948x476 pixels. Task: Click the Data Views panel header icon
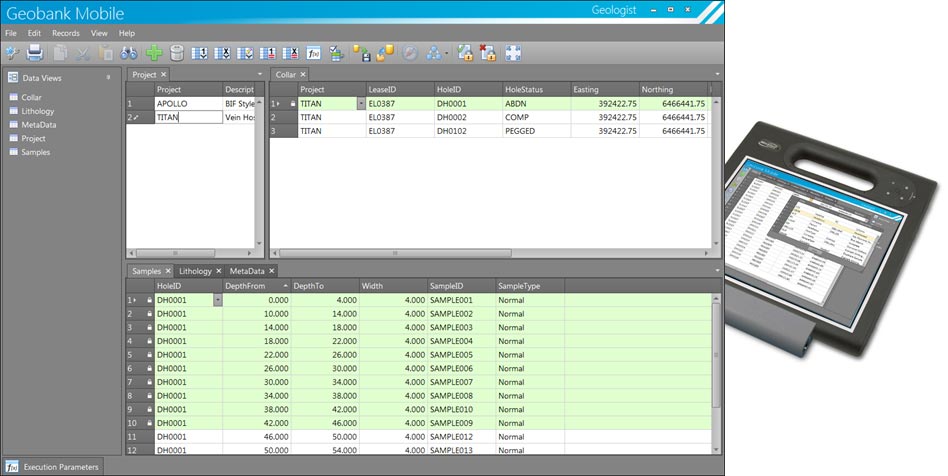click(13, 77)
